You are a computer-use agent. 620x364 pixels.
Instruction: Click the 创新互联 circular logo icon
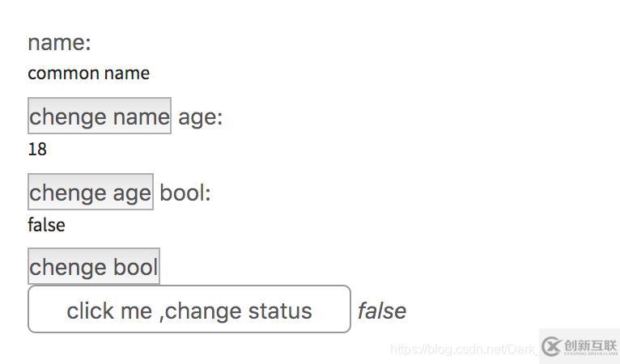pyautogui.click(x=551, y=347)
